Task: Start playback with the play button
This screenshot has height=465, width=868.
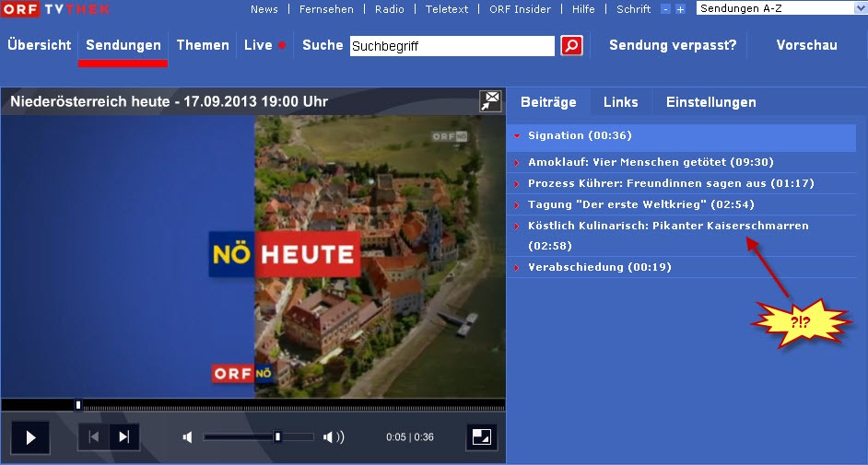Action: pos(30,437)
